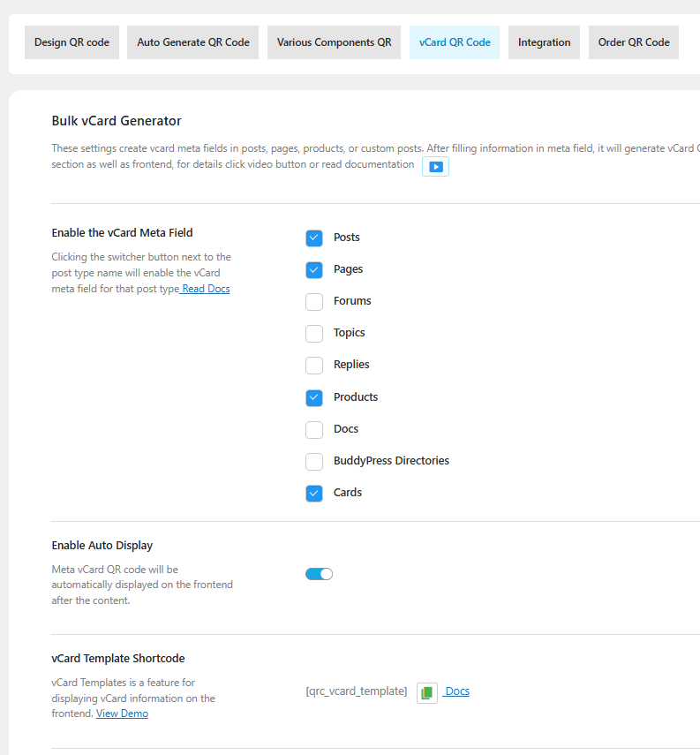Tick the Replies checkbox
The image size is (700, 755).
tap(314, 366)
